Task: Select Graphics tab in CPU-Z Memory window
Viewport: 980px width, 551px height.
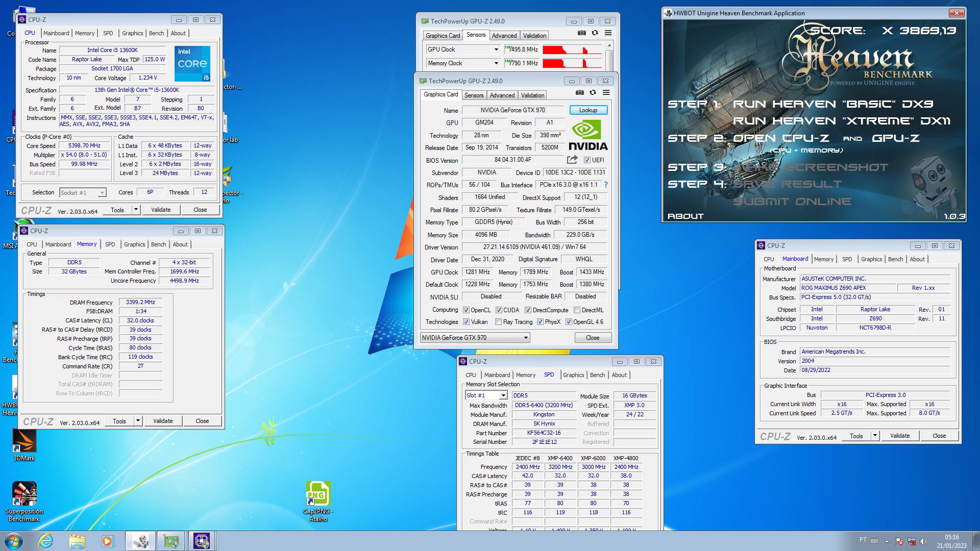Action: (134, 244)
